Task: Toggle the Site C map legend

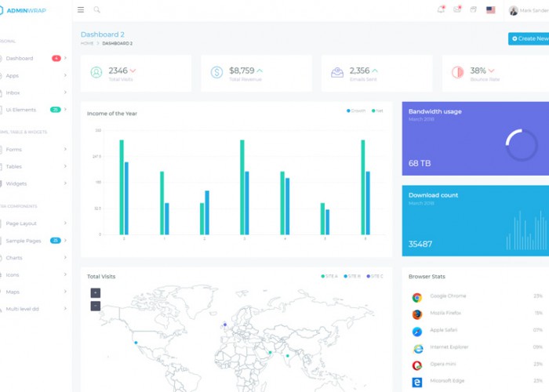Action: [375, 277]
